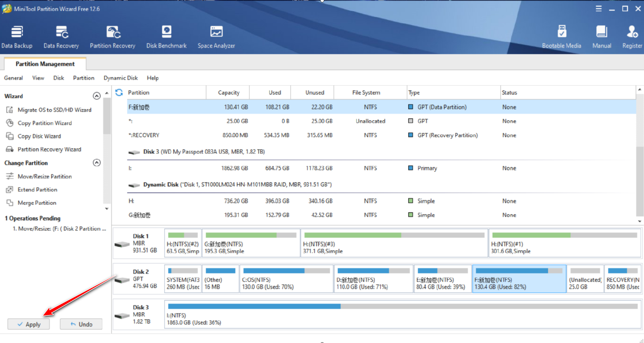Open Bootable Media builder
The height and width of the screenshot is (343, 644).
tap(562, 37)
